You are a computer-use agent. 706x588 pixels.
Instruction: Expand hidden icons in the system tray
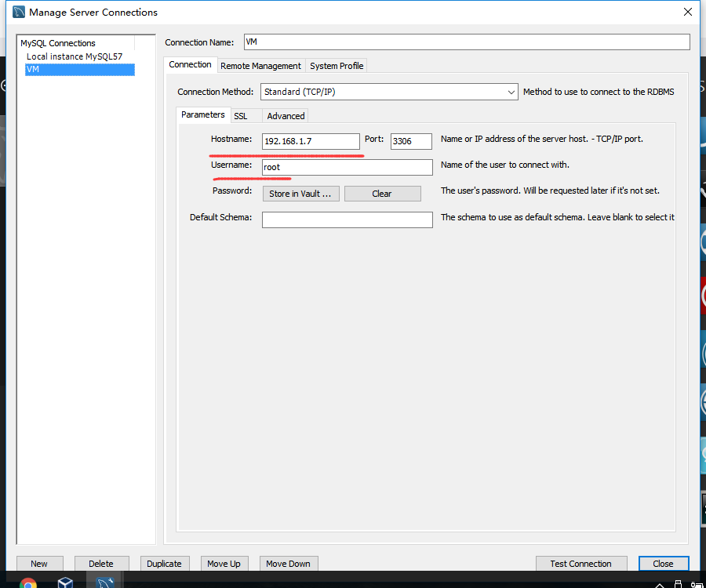[660, 584]
